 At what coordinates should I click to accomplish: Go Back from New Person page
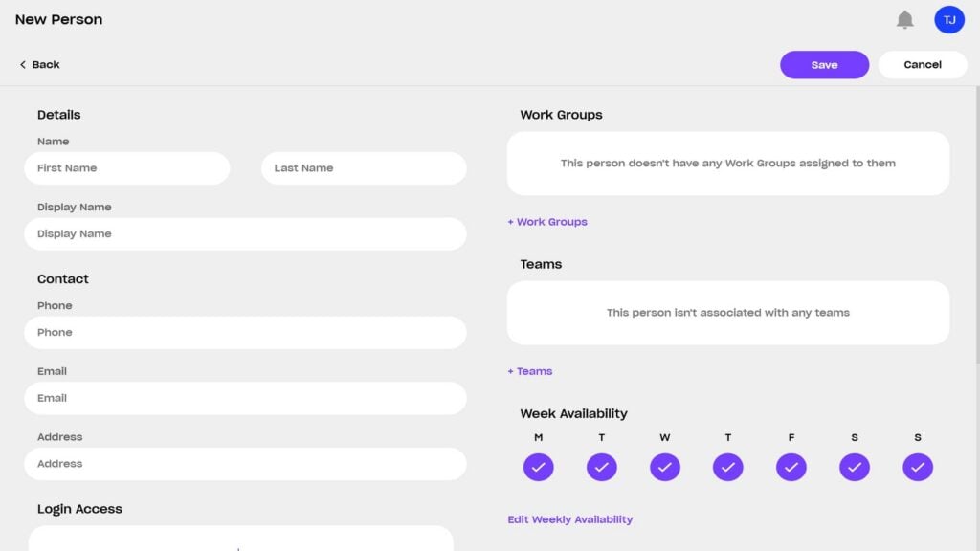click(39, 64)
